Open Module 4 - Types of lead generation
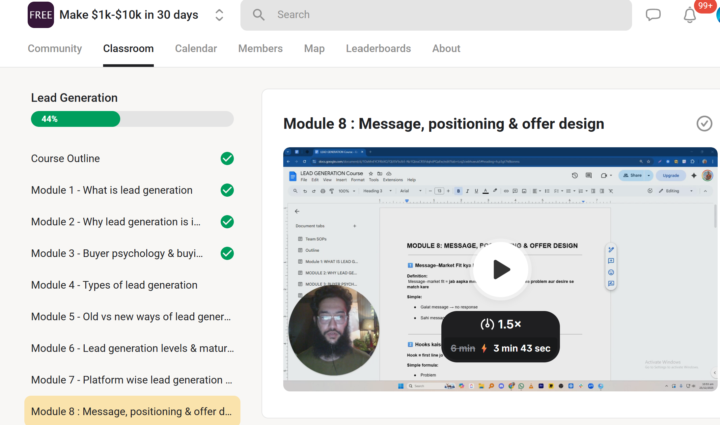Screen dimensions: 720x425 [x=132, y=285]
